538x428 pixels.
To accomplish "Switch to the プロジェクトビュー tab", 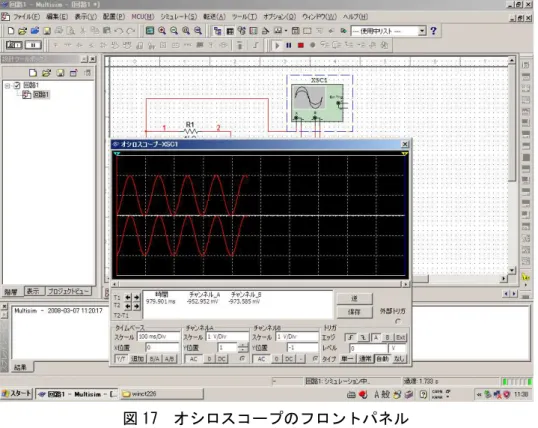I will (x=68, y=291).
